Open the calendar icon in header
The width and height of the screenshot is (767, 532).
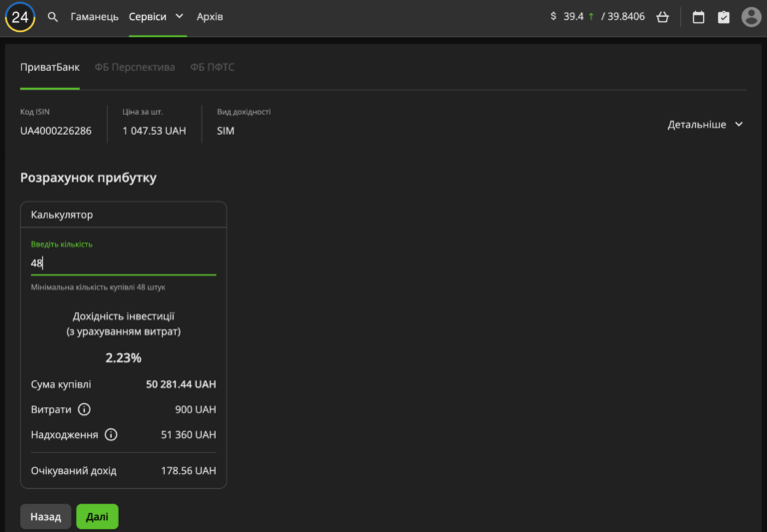click(x=698, y=17)
